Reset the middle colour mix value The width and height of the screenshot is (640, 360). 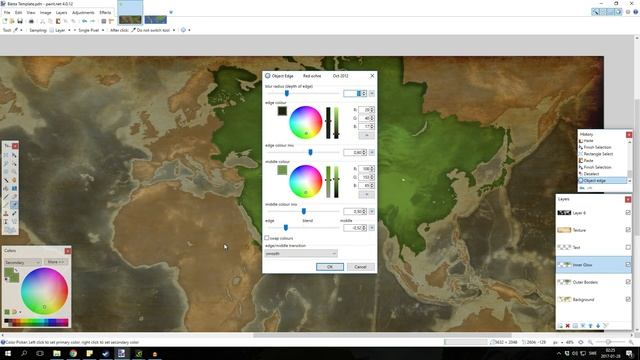[372, 211]
